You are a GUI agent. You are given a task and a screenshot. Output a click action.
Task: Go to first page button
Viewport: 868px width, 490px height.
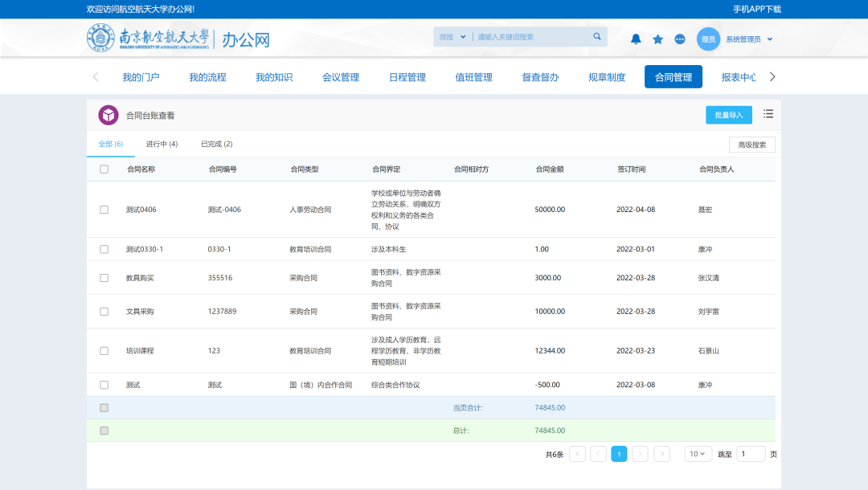tap(577, 454)
